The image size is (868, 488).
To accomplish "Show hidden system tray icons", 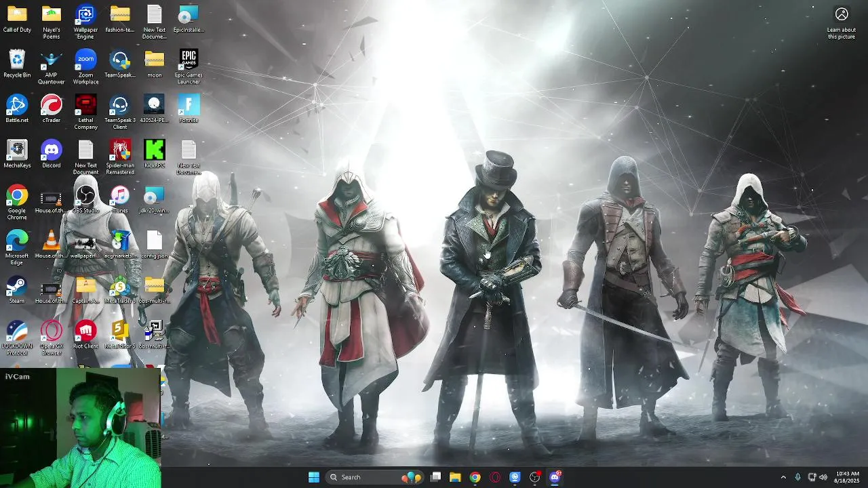I will tap(783, 477).
